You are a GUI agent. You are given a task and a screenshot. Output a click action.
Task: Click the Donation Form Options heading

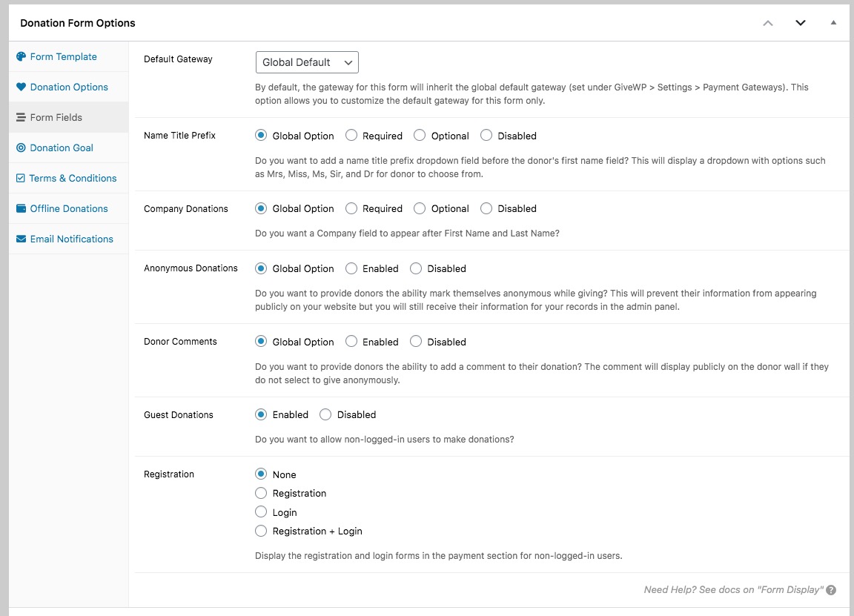tap(77, 23)
